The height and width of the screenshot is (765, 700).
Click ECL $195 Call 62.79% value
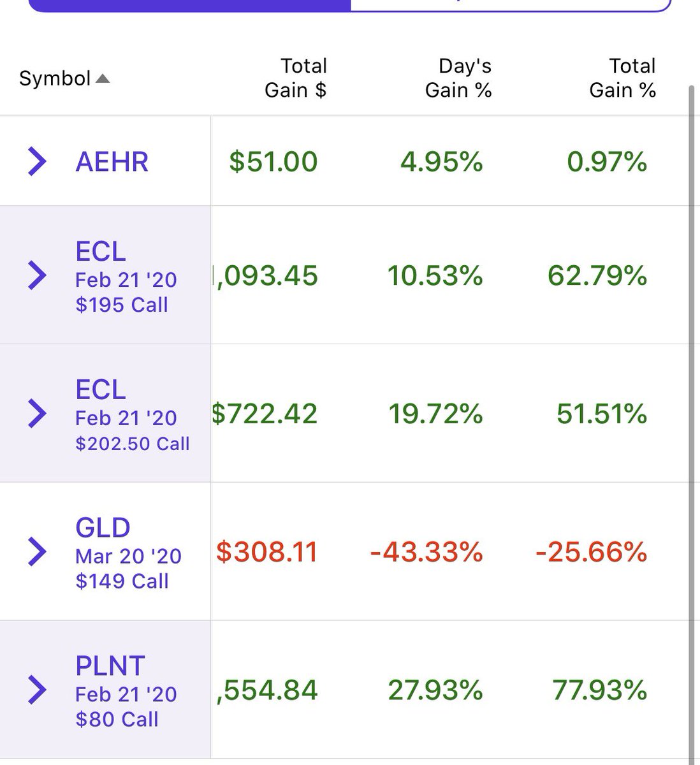click(597, 276)
